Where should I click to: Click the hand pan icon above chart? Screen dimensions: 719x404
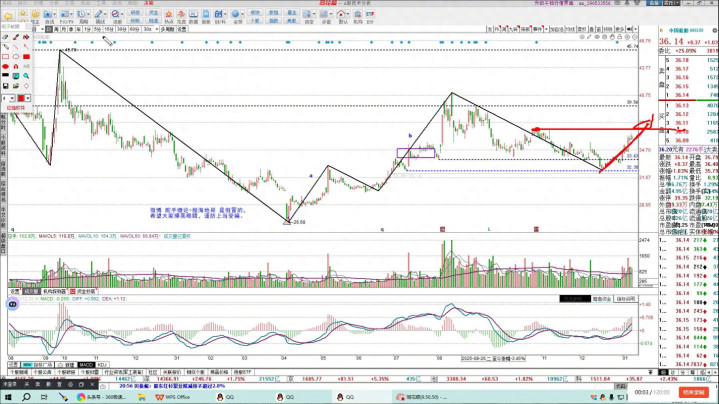coord(612,37)
